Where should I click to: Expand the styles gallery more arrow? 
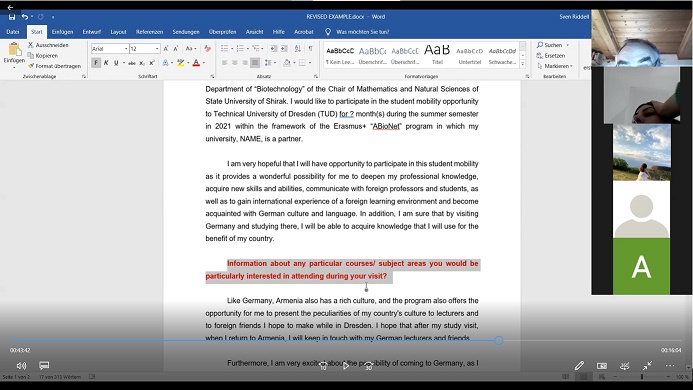(523, 64)
